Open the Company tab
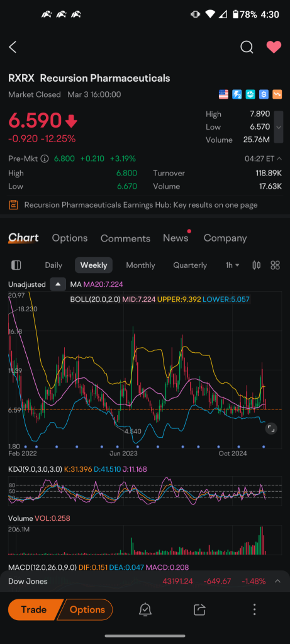290x644 pixels. tap(225, 238)
